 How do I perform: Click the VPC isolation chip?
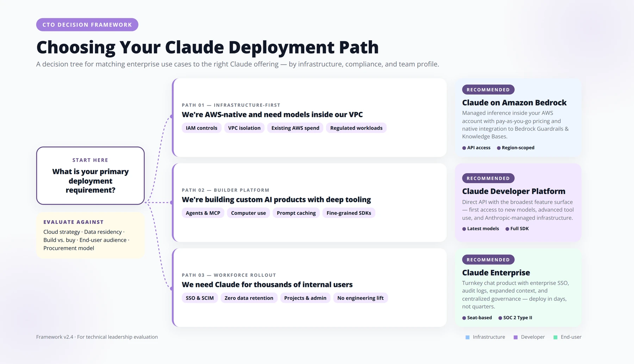click(244, 128)
